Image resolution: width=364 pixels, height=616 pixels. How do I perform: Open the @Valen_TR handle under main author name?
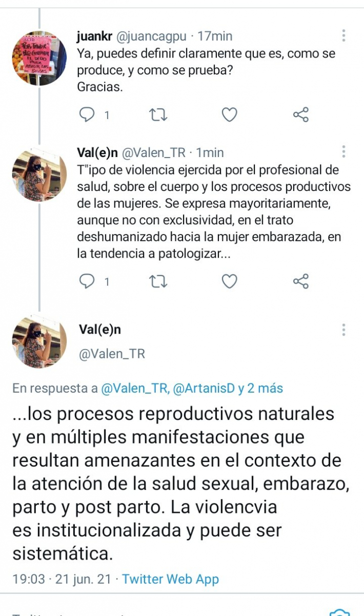coord(112,354)
